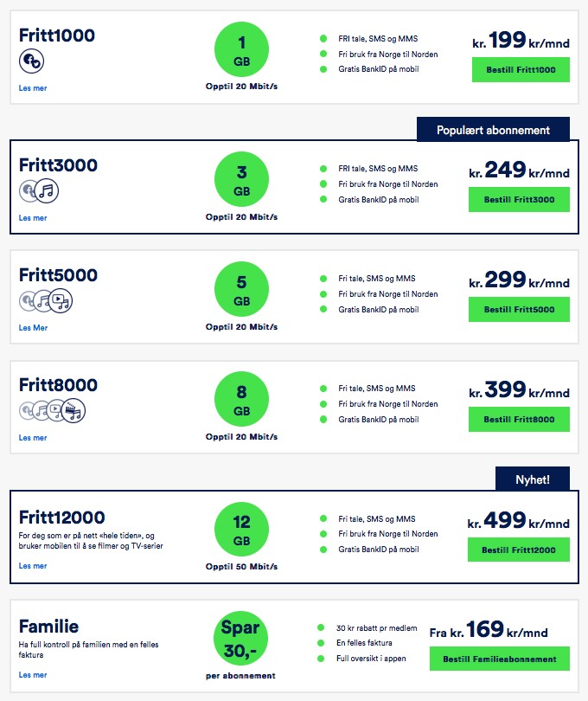Click Bestill Fritt3000 button

[519, 199]
